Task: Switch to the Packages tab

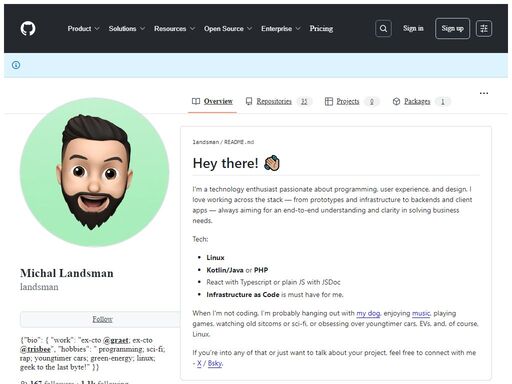Action: (x=421, y=101)
